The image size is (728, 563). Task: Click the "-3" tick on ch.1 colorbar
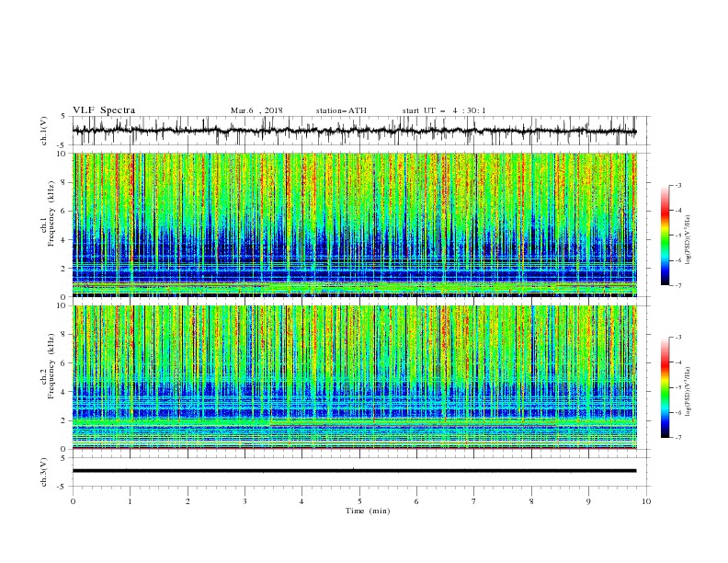pyautogui.click(x=678, y=186)
